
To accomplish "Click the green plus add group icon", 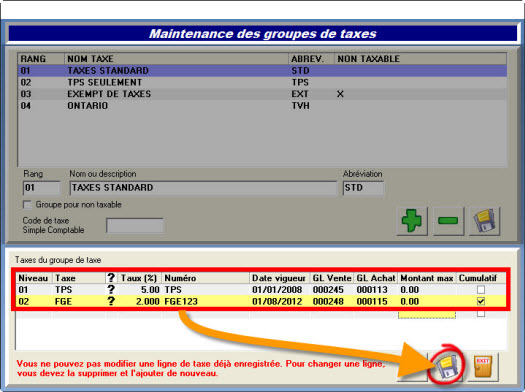I will [x=412, y=221].
